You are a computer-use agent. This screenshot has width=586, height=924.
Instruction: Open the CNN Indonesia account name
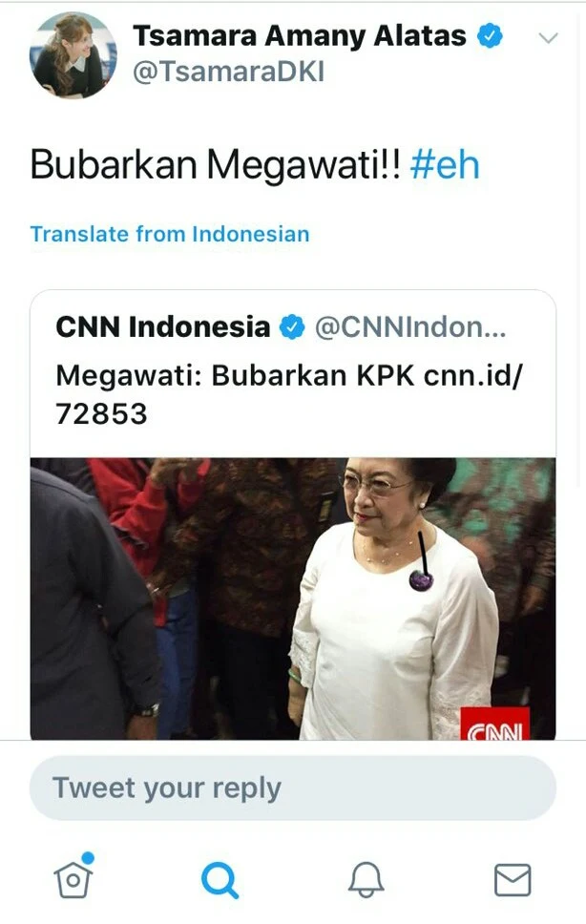point(163,327)
